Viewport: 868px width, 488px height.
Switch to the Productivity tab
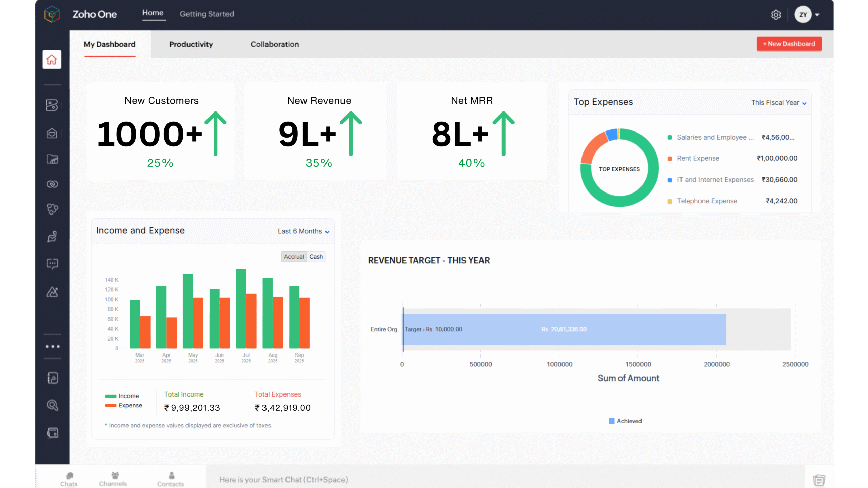tap(191, 44)
